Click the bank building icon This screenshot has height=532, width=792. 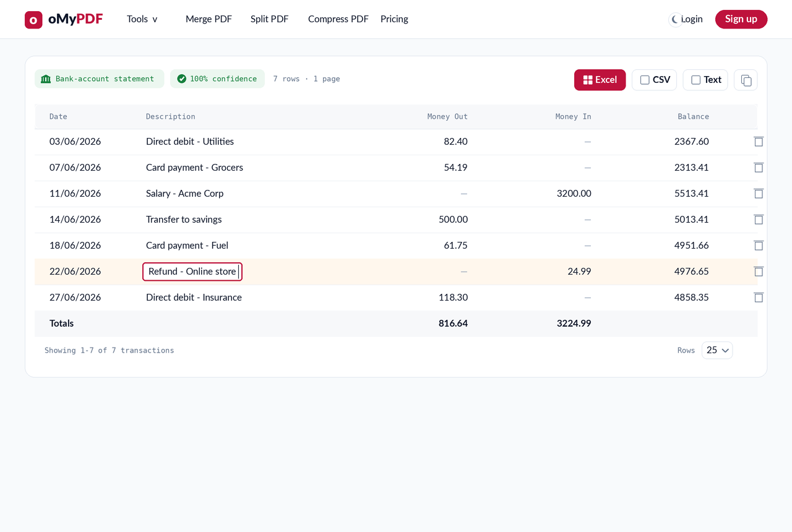(x=46, y=79)
